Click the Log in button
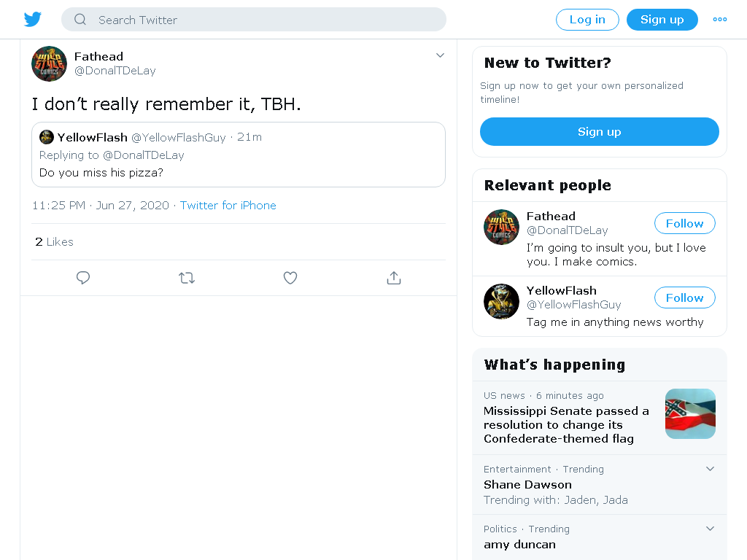The image size is (747, 560). 587,20
